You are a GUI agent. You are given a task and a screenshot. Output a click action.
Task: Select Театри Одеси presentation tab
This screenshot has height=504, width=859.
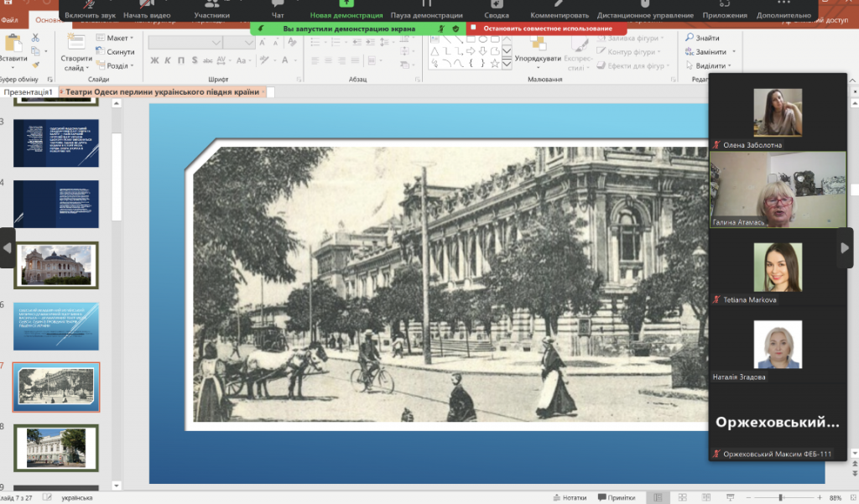pos(162,91)
